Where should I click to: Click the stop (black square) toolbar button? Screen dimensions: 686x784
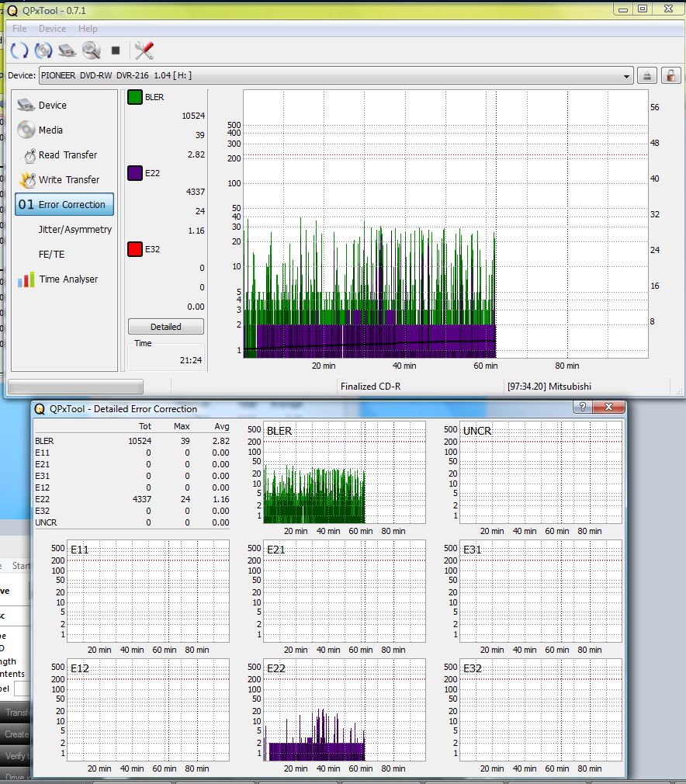pos(116,50)
